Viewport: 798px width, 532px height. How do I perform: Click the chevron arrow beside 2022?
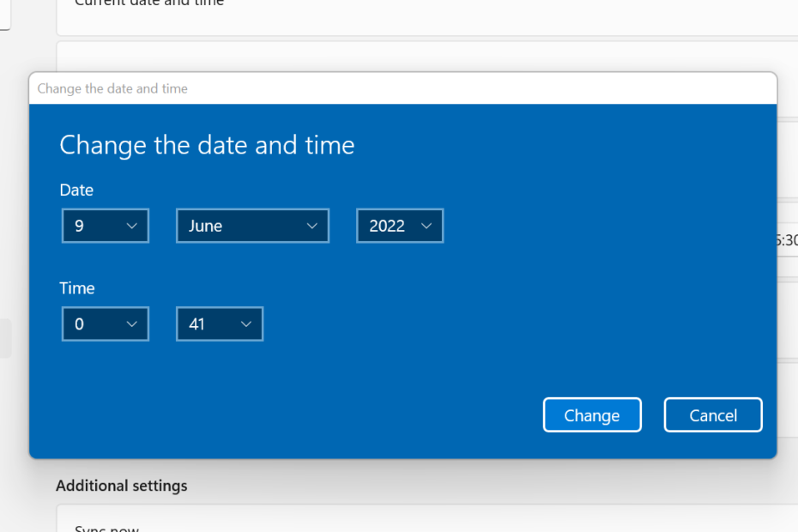click(426, 226)
